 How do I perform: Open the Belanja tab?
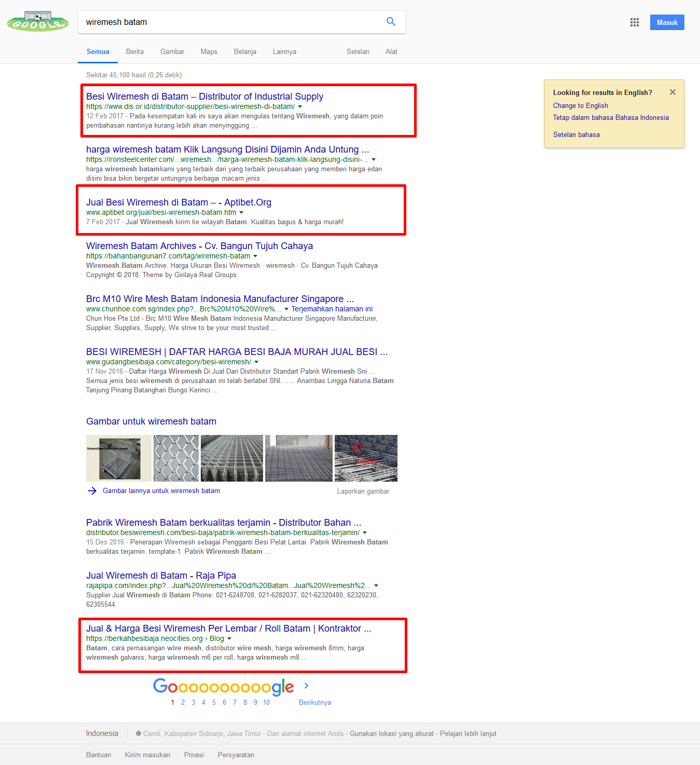point(245,51)
